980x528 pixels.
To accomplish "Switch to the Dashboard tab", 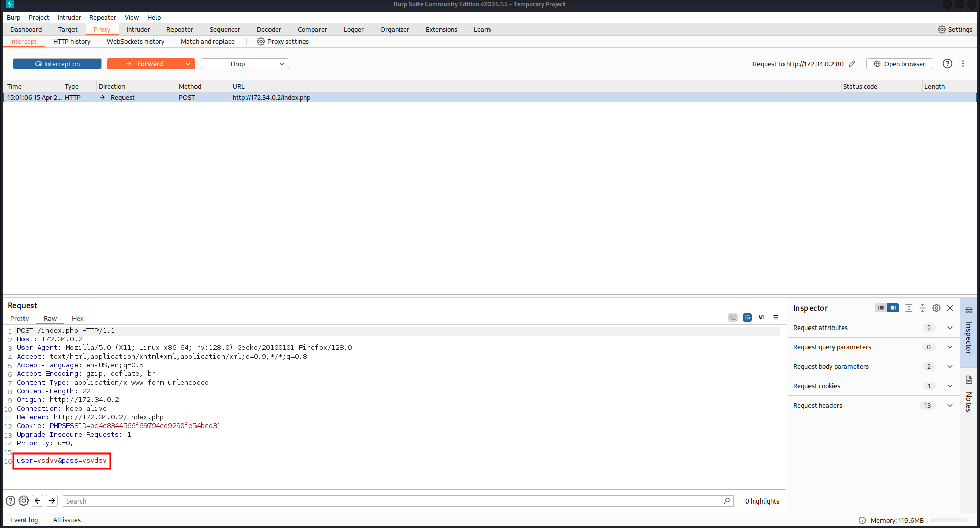I will click(26, 29).
